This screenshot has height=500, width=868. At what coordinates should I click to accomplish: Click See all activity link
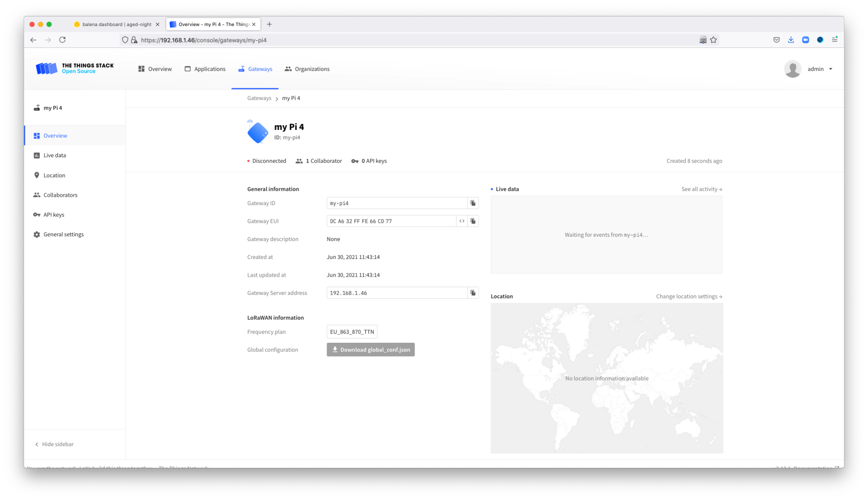click(x=701, y=189)
